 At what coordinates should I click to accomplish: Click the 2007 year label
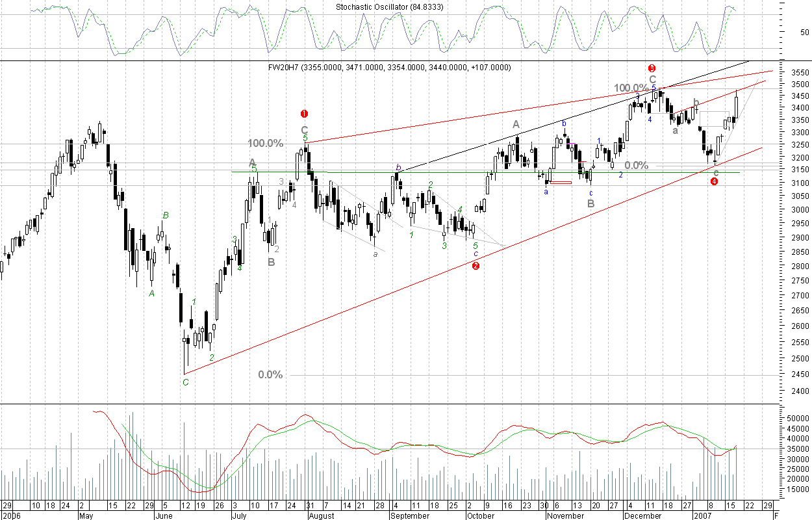pyautogui.click(x=702, y=516)
